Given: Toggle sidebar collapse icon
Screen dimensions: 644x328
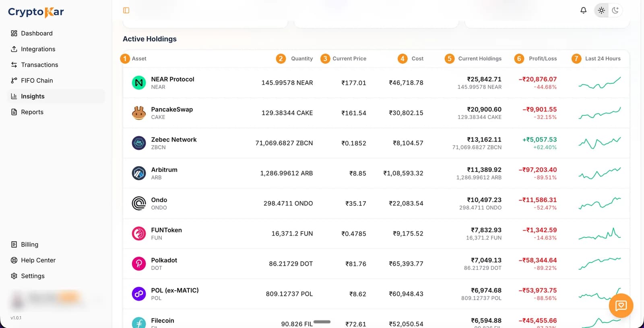Looking at the screenshot, I should [126, 10].
